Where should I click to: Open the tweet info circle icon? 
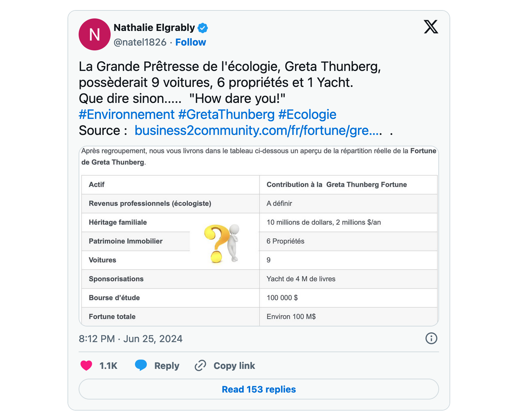pos(431,338)
